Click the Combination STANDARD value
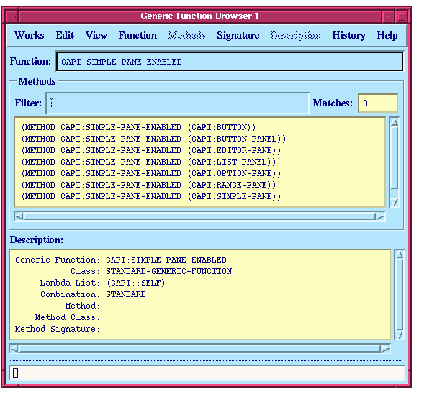Viewport: 423px width, 396px height. tap(126, 294)
